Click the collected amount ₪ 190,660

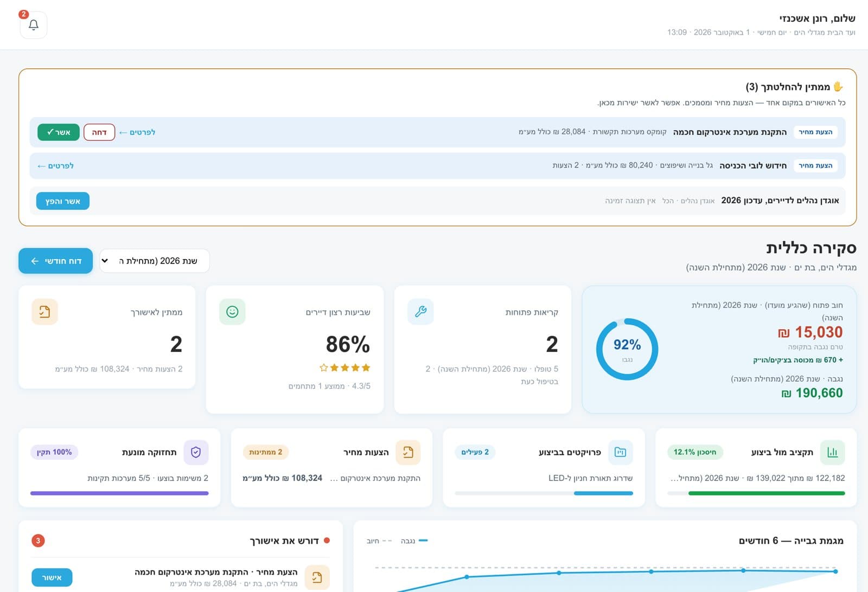click(812, 393)
